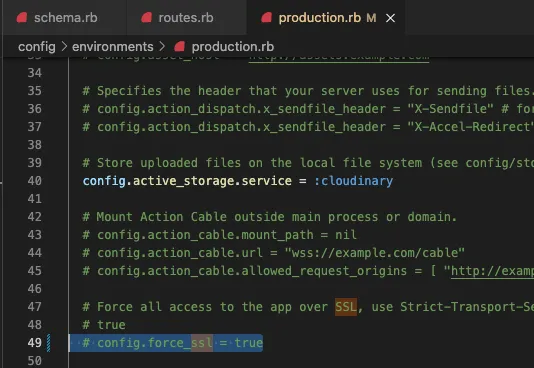The image size is (534, 368).
Task: Place cursor on 'config.active_storage.service' text
Action: pyautogui.click(x=187, y=181)
